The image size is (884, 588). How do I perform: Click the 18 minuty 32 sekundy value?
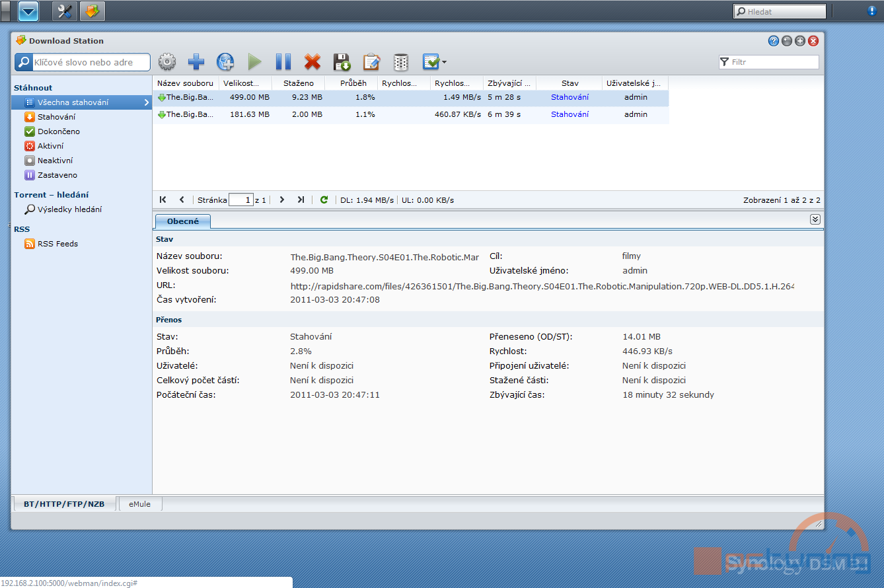[669, 395]
